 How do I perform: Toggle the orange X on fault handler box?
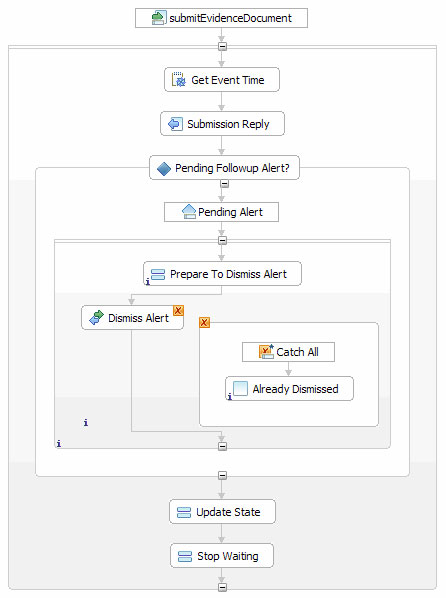(x=204, y=323)
